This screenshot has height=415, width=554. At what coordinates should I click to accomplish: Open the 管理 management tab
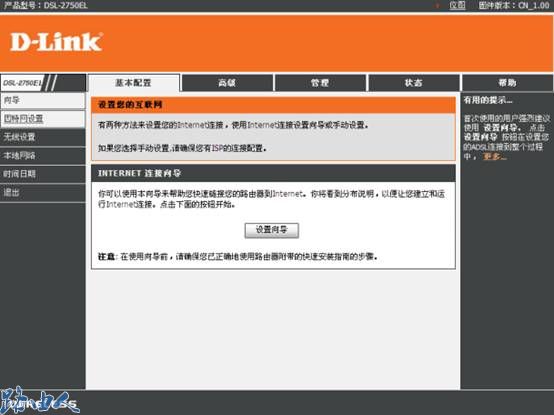point(320,83)
